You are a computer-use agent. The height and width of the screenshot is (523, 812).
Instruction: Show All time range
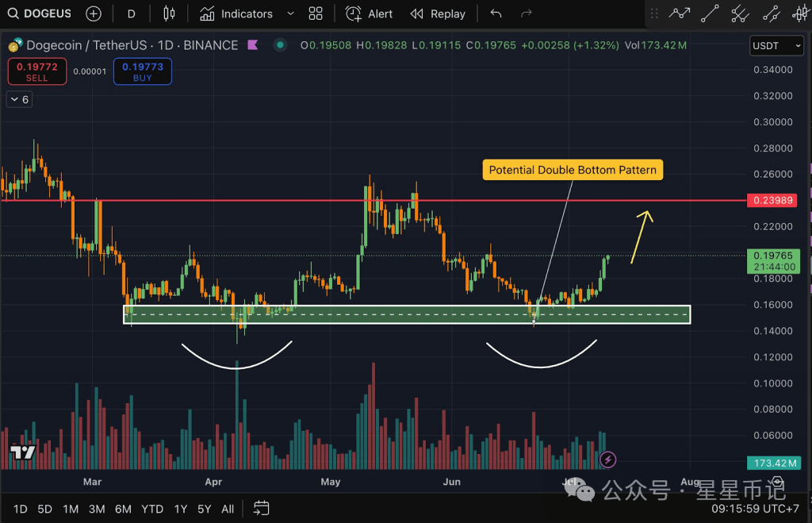point(228,509)
